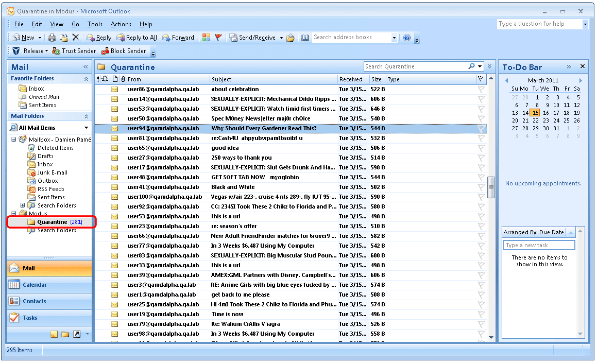Open the Search Quarantine options dropdown
This screenshot has height=364, width=597.
(x=480, y=66)
